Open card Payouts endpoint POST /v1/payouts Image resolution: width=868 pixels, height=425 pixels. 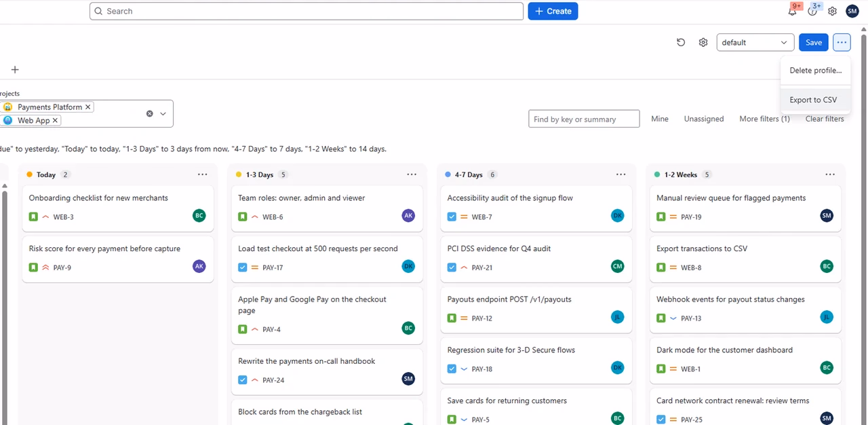click(536, 309)
